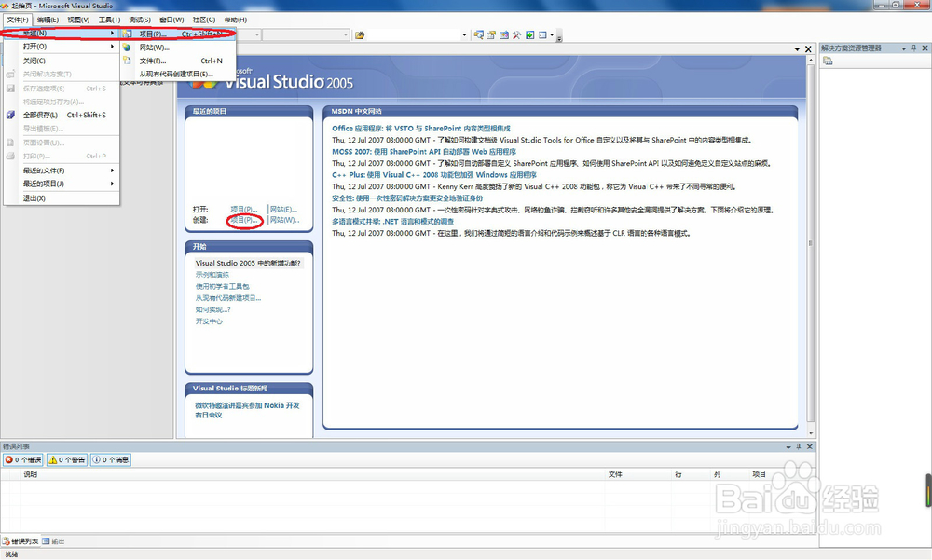The width and height of the screenshot is (932, 560).
Task: Switch to the Output (输出) tab
Action: 53,541
